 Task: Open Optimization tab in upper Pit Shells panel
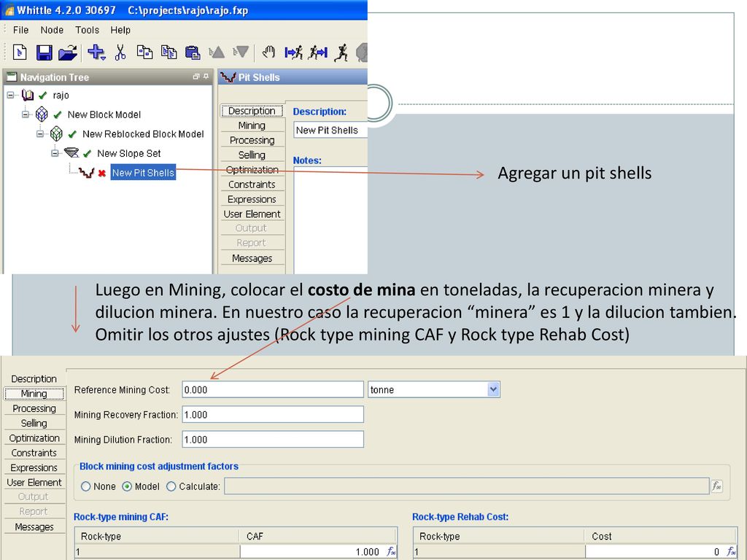252,169
